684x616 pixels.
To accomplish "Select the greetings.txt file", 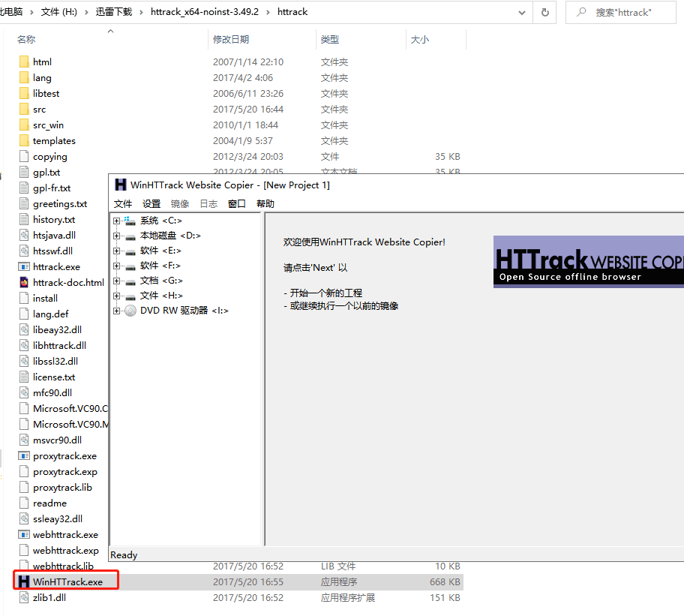I will point(60,204).
